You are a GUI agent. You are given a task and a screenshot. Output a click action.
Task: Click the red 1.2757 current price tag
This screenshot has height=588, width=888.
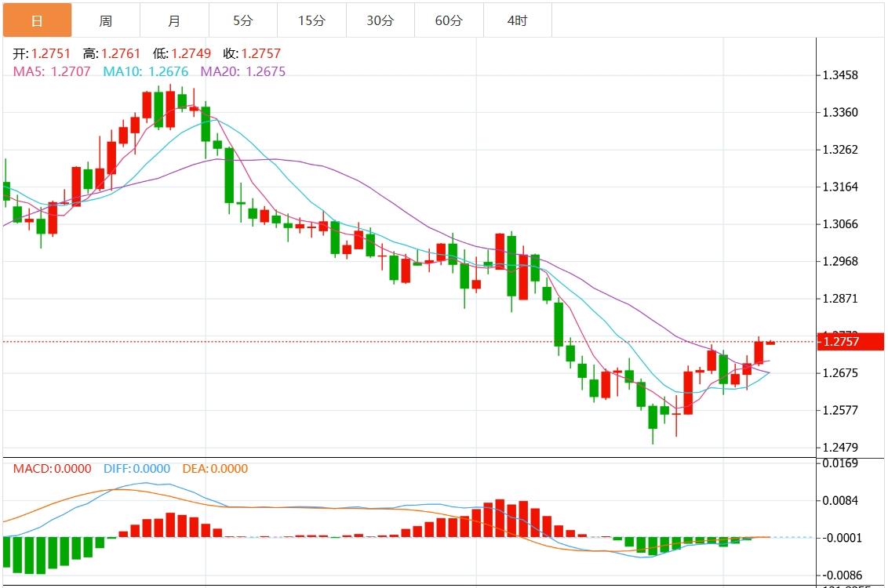point(850,342)
